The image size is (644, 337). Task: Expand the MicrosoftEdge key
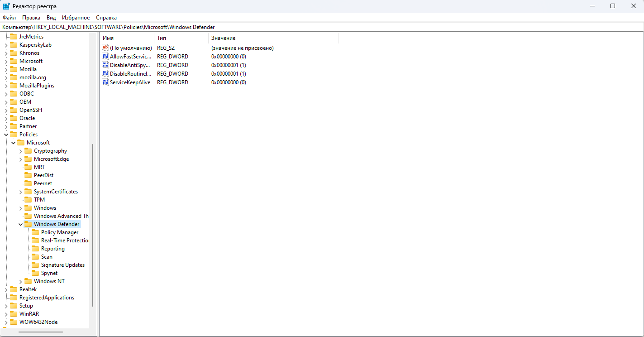tap(20, 159)
